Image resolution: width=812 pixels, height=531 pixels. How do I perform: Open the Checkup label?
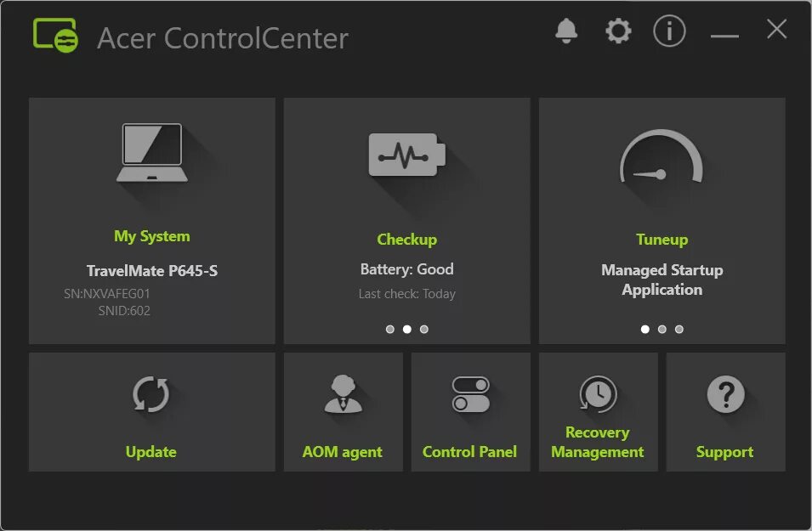[x=406, y=240]
